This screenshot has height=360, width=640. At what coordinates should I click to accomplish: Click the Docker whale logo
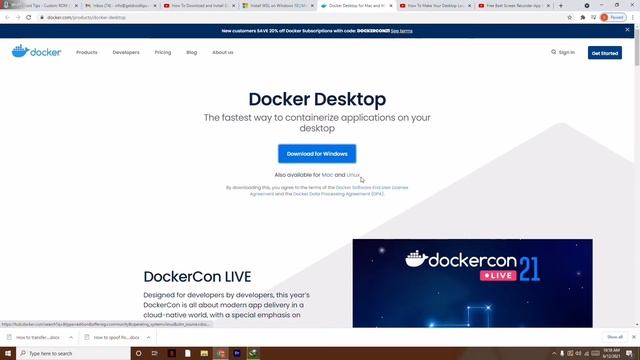pyautogui.click(x=37, y=51)
